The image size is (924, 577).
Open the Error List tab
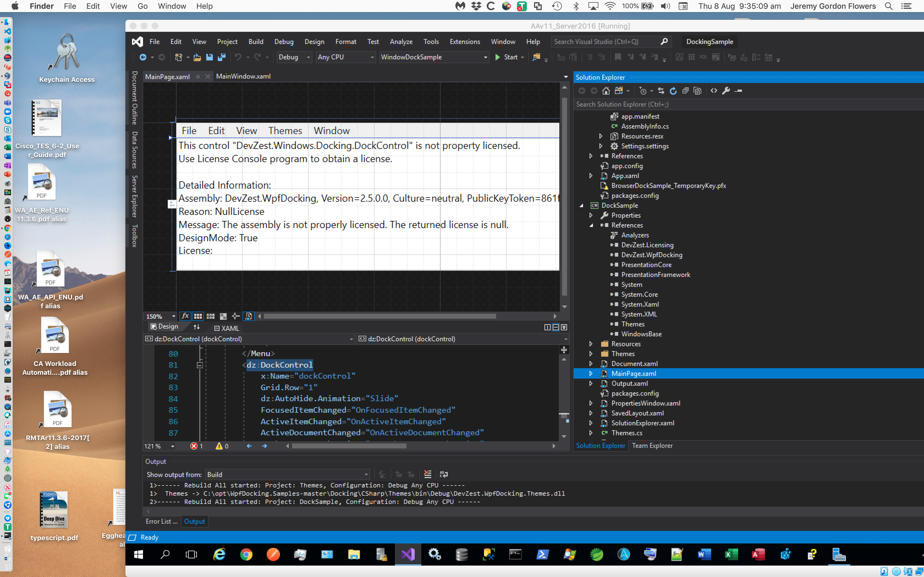tap(161, 521)
